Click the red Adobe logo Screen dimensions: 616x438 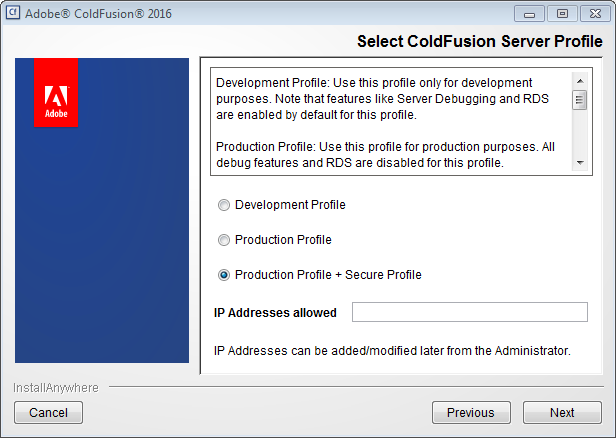(x=56, y=93)
